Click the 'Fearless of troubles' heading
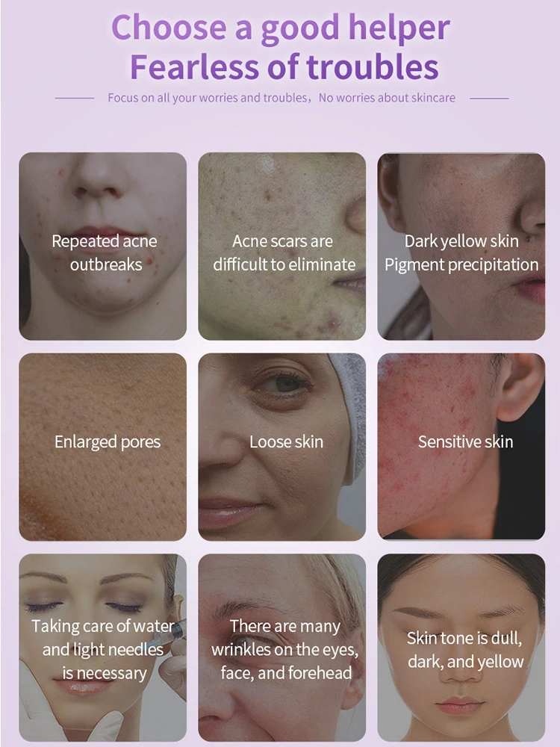 tap(284, 66)
